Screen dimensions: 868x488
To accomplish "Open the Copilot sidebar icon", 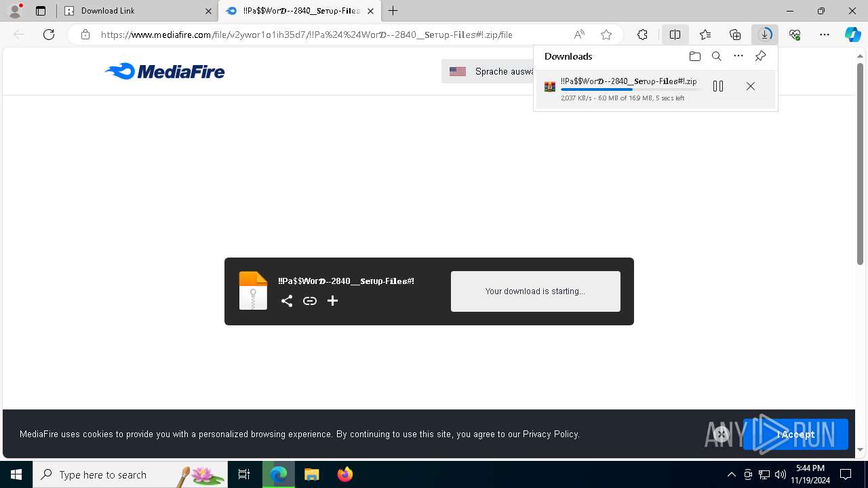I will pyautogui.click(x=853, y=35).
